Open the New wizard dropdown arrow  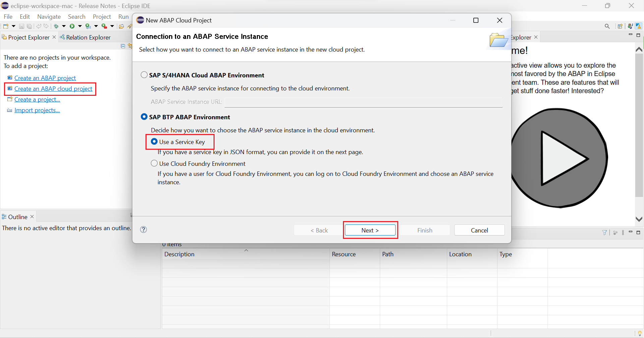pyautogui.click(x=13, y=26)
